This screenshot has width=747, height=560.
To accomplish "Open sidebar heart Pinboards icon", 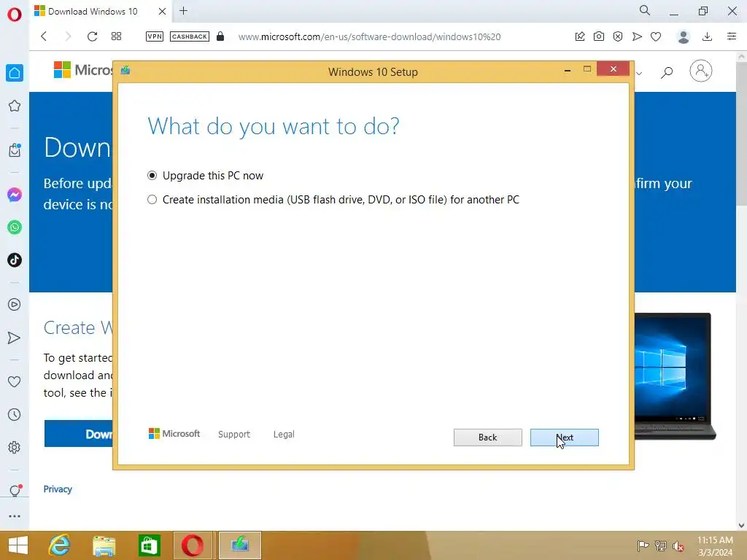I will (x=15, y=381).
